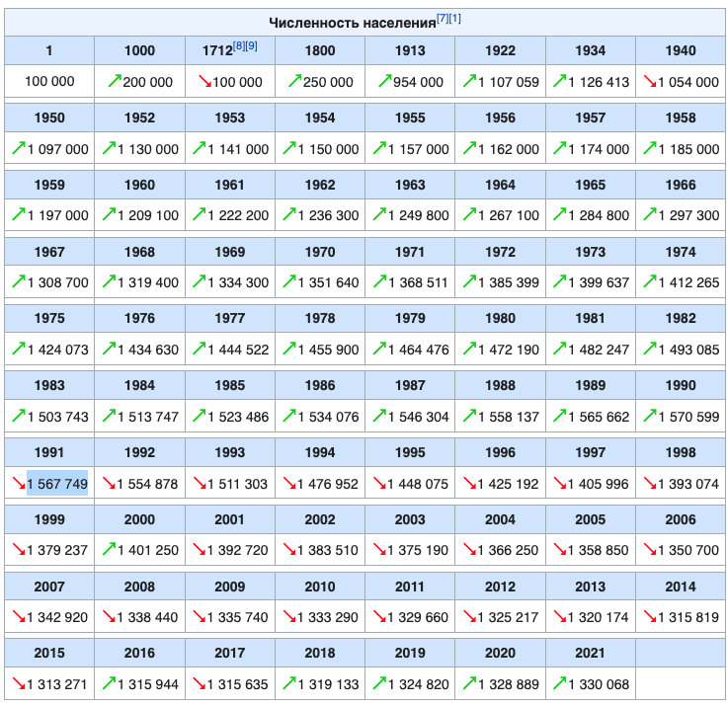Click the red down arrow beside 1 313 271
Image resolution: width=728 pixels, height=705 pixels.
[x=19, y=683]
